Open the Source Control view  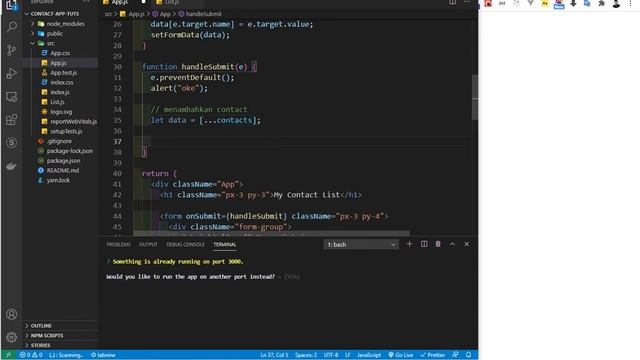click(11, 50)
